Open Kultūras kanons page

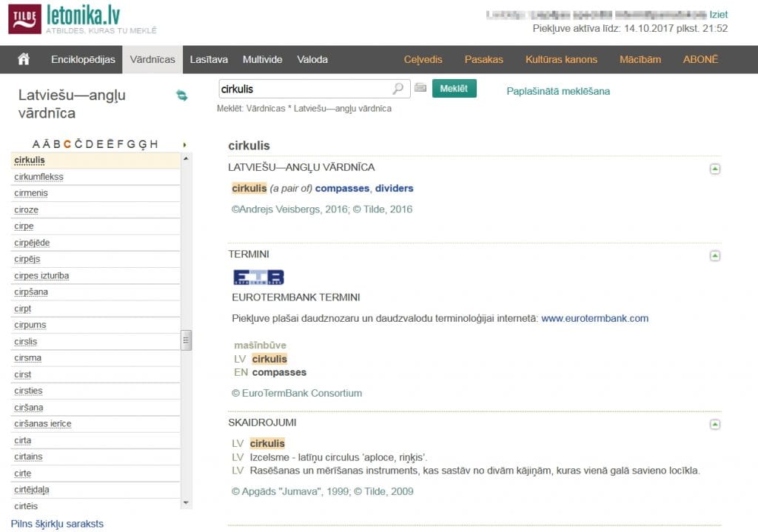click(x=561, y=59)
